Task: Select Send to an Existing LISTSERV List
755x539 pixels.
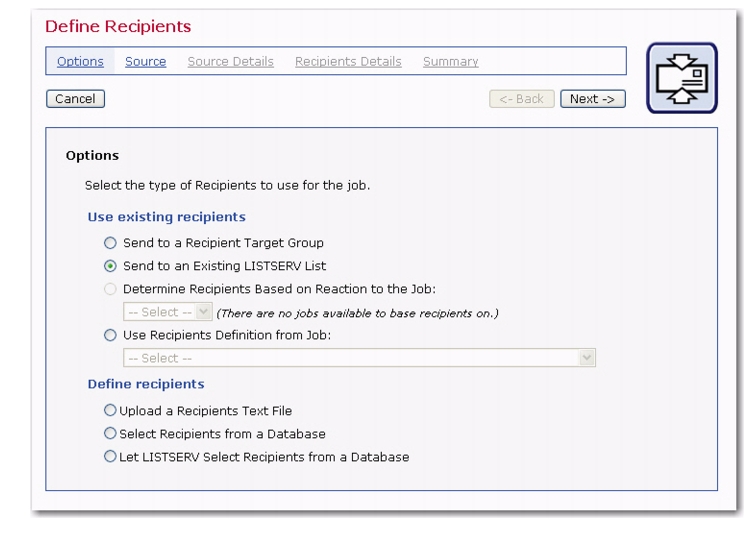Action: 110,266
